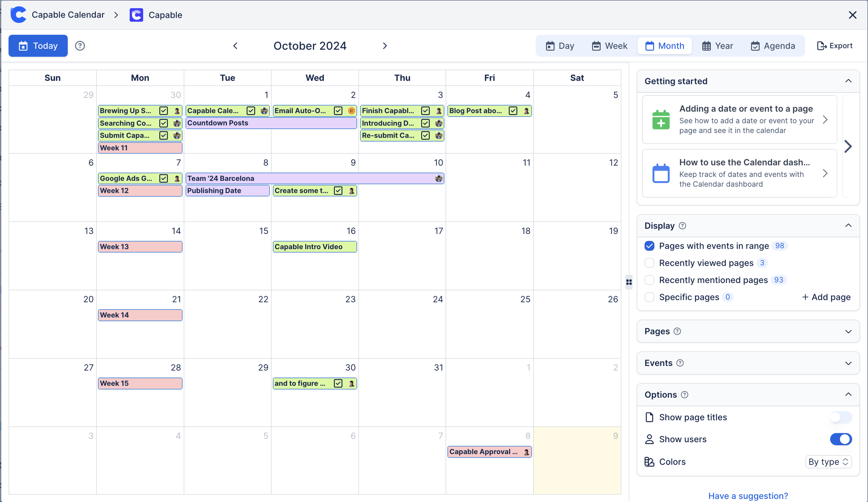Collapse the Display section
Image resolution: width=868 pixels, height=502 pixels.
click(848, 226)
